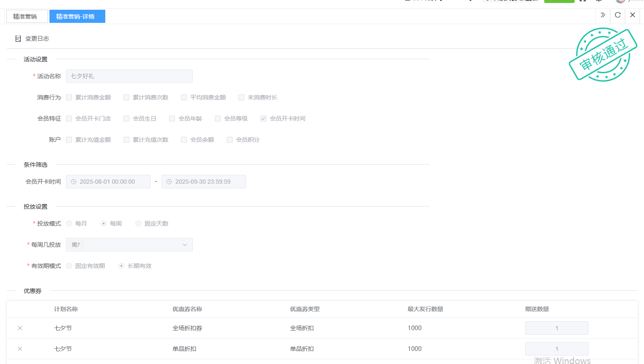
Task: Enable the 累计消费金额 checkbox
Action: [x=69, y=97]
